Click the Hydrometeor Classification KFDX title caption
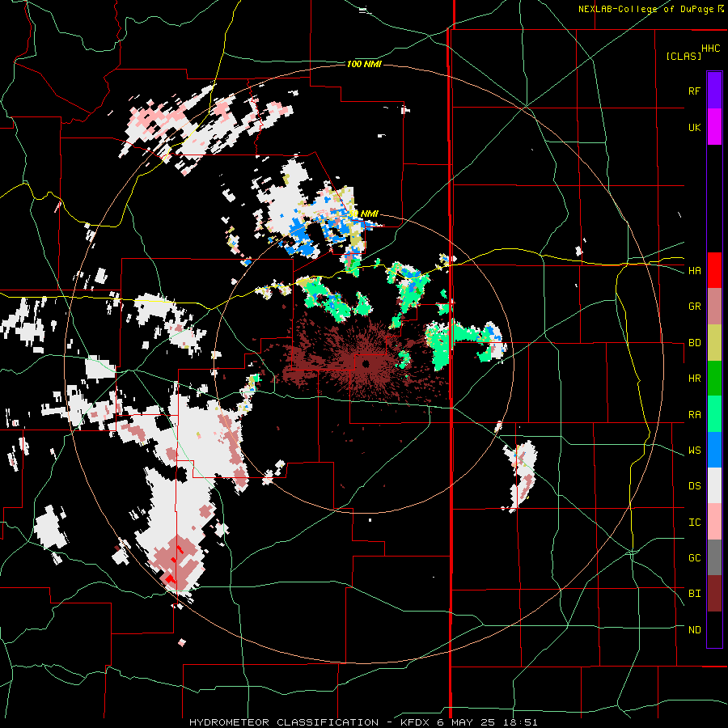This screenshot has width=728, height=728. point(363,722)
